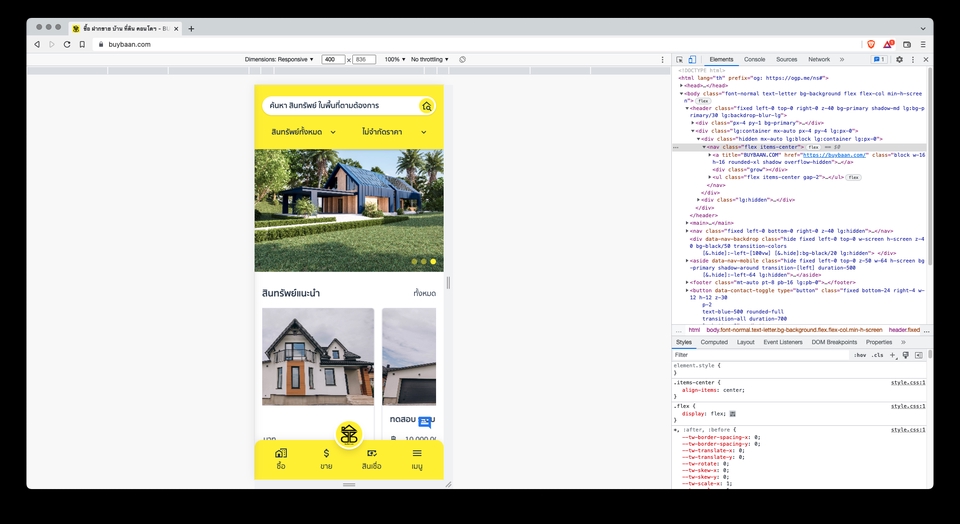Collapse the body element node

[x=681, y=94]
